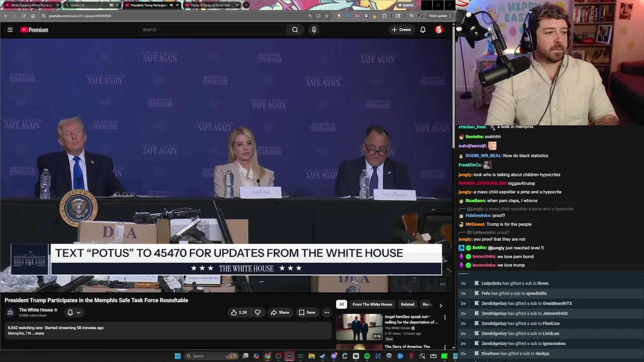Click the YouTube search magnifier button

(x=295, y=30)
